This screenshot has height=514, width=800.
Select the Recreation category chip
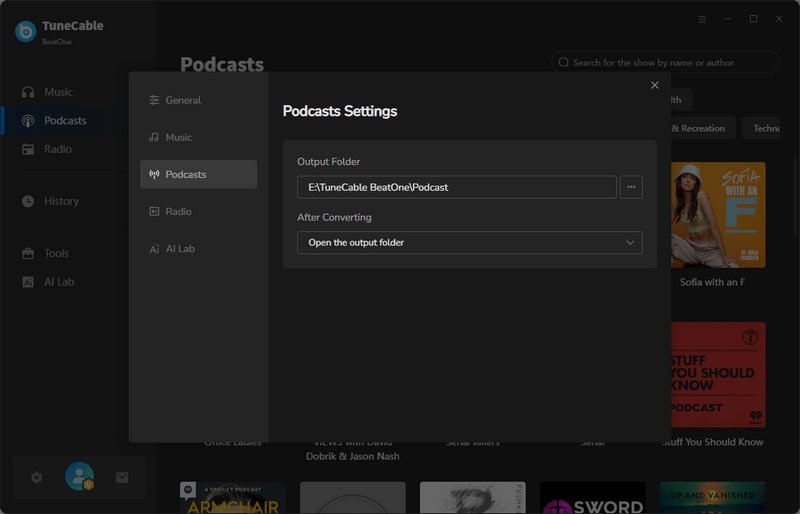[x=703, y=129]
